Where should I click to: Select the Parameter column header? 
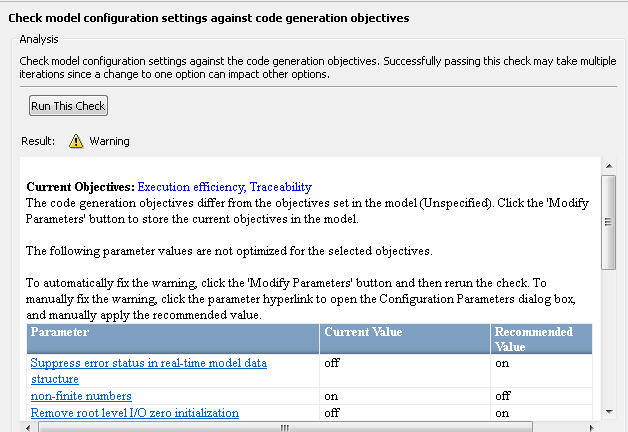click(x=59, y=331)
